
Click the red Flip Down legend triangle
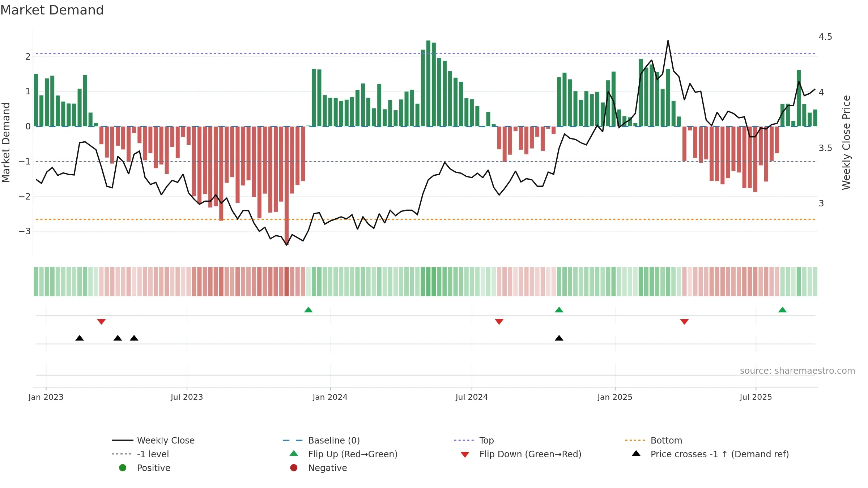click(465, 455)
